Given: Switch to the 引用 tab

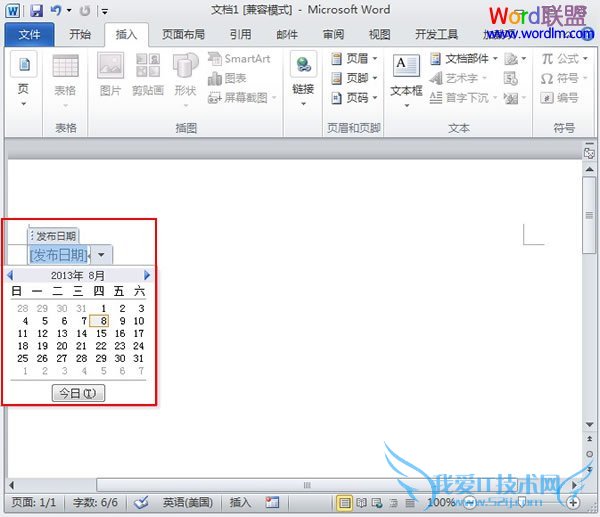Looking at the screenshot, I should [240, 34].
